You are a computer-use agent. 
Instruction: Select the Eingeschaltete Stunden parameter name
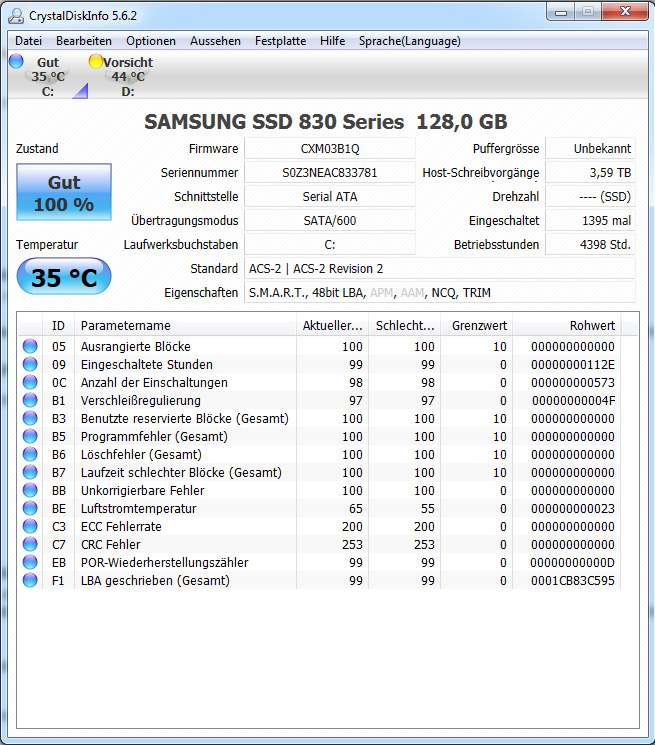tap(147, 364)
